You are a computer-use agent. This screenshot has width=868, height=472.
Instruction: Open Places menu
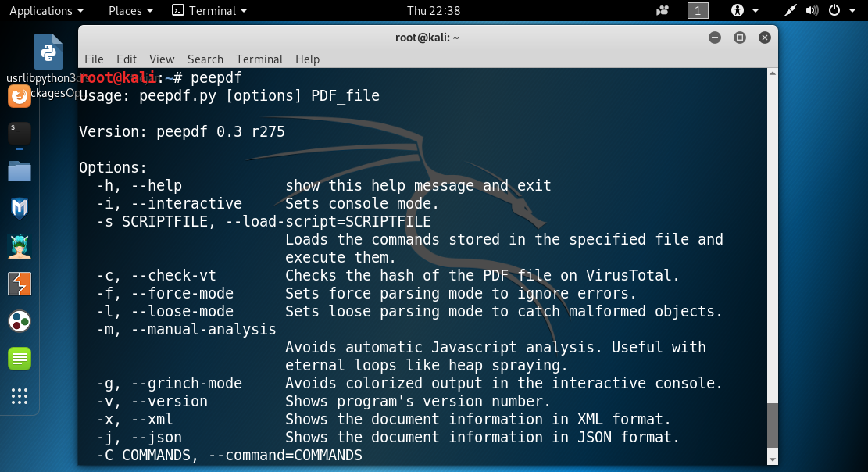coord(130,10)
